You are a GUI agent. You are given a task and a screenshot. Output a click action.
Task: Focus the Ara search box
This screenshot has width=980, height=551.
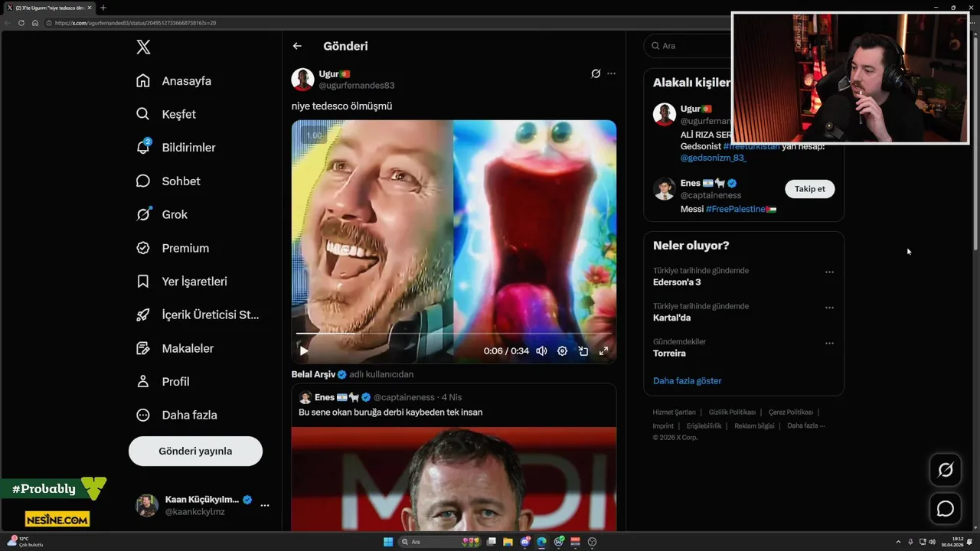coord(689,46)
